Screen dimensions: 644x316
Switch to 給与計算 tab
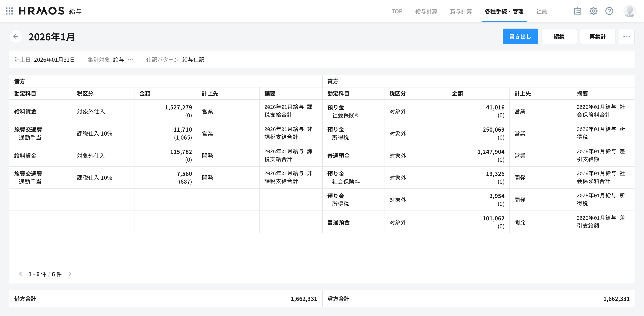(x=426, y=11)
